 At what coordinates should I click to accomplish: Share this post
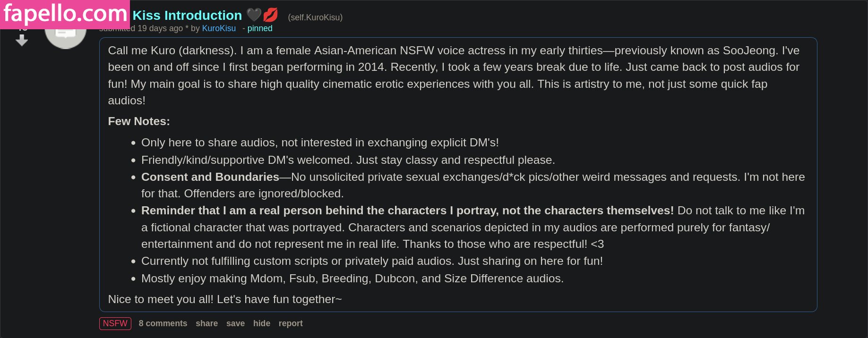[206, 323]
